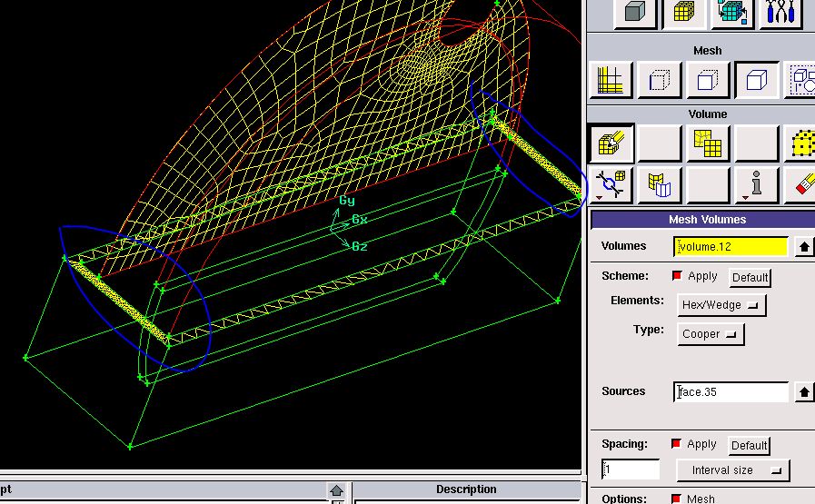Viewport: 815px width, 504px height.
Task: Select the Boundary Layer mesh icon
Action: tap(611, 81)
